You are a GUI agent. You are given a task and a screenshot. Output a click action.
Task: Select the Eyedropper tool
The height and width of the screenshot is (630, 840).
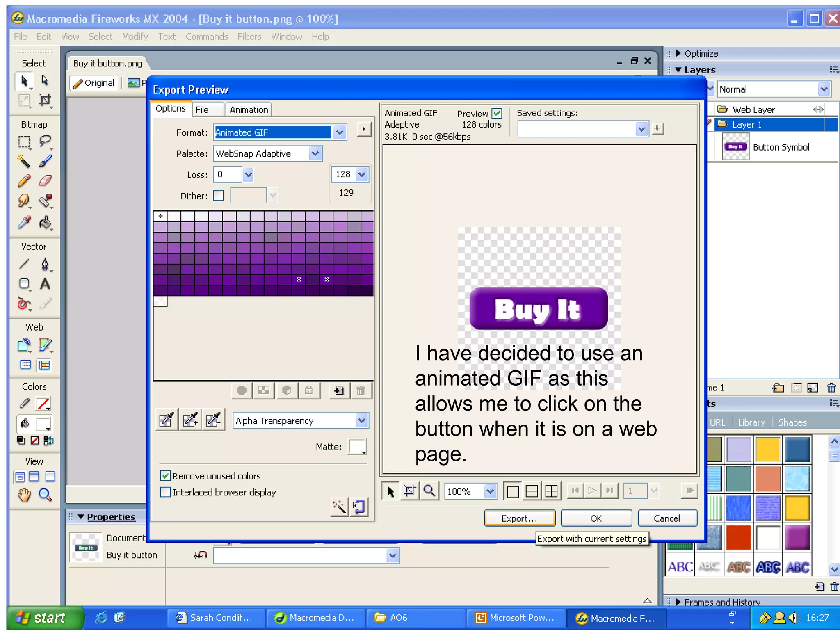click(x=24, y=223)
